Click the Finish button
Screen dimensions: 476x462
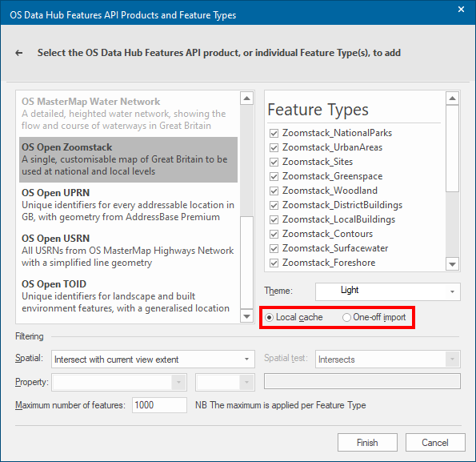pos(367,443)
